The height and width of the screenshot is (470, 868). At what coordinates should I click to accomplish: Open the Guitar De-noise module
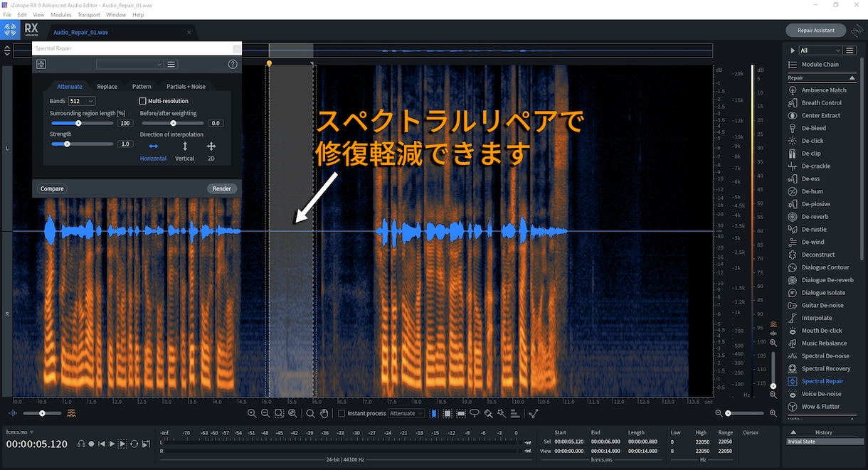pos(822,305)
